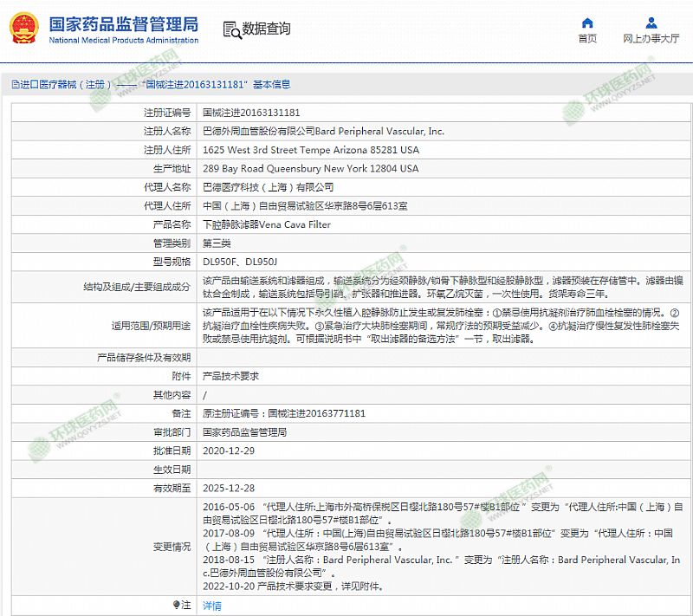The height and width of the screenshot is (616, 693).
Task: Open the 详情 link at the bottom
Action: 211,606
